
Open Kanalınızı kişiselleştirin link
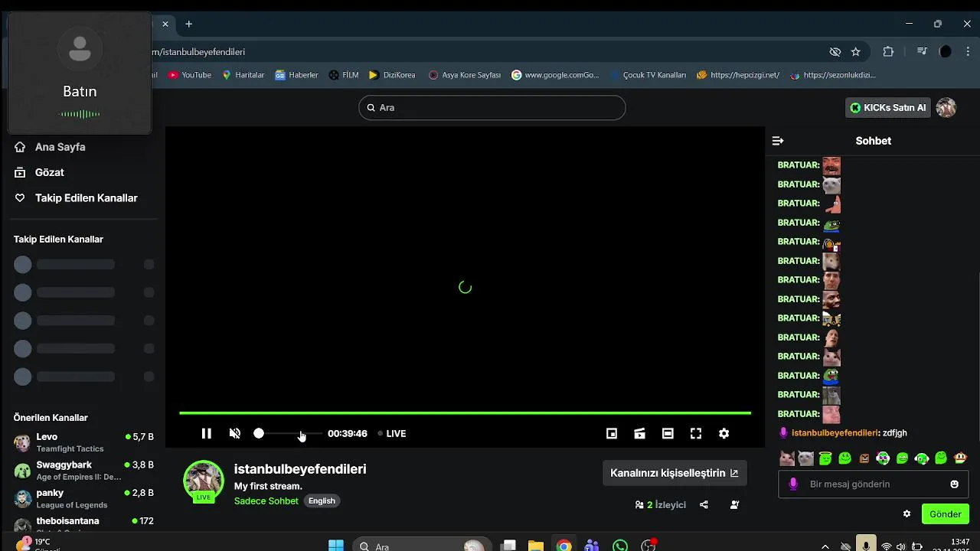coord(675,473)
